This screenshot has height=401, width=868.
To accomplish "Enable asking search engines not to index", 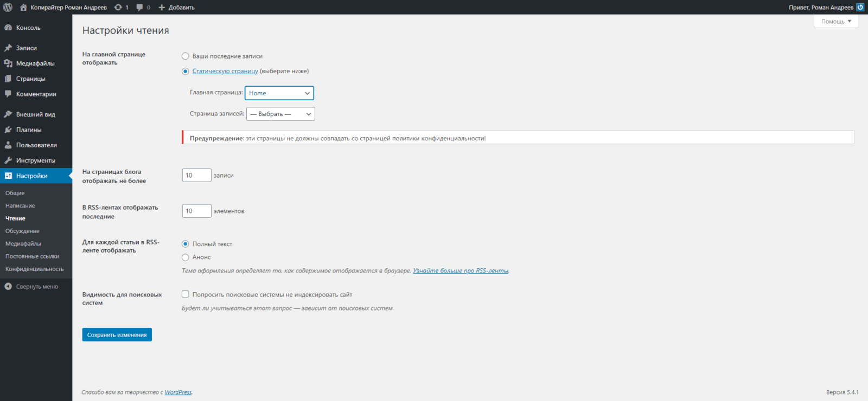I will pos(186,294).
